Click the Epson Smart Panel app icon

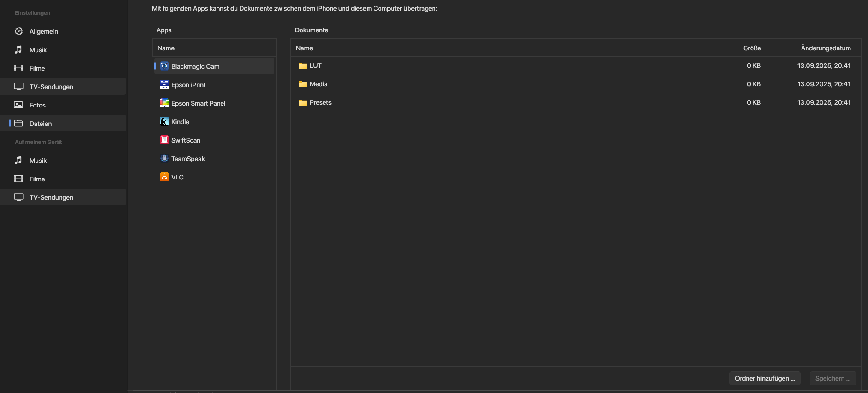click(164, 103)
